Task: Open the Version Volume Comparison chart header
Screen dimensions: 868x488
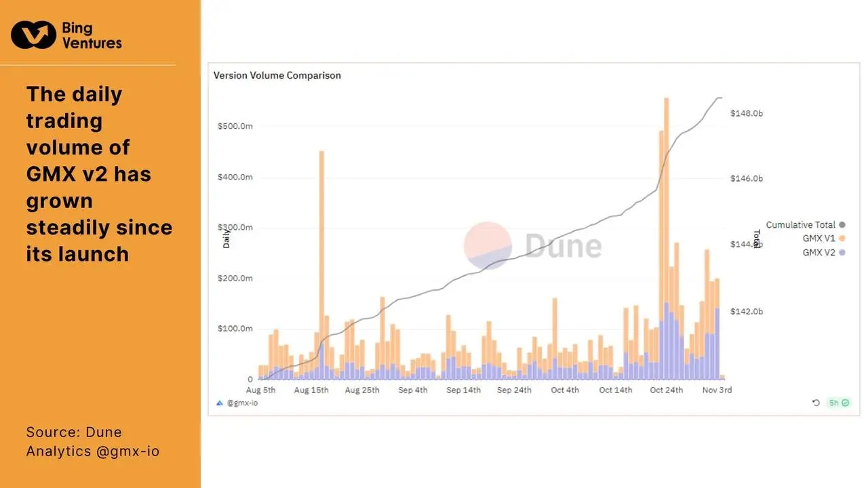Action: point(277,75)
